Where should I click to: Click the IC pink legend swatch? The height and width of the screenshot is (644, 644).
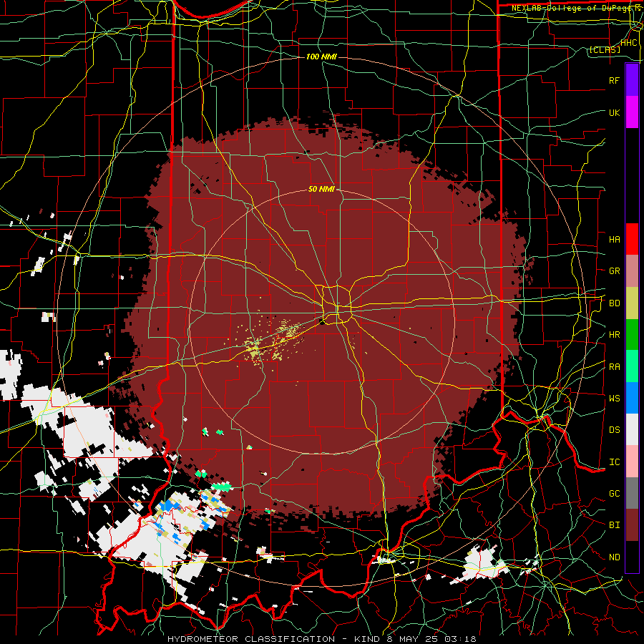[x=632, y=462]
